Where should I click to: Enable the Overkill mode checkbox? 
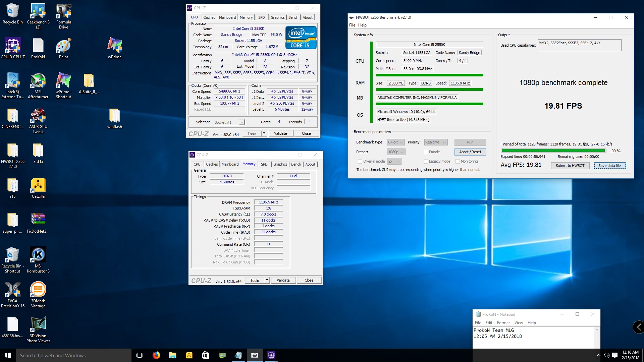click(360, 161)
